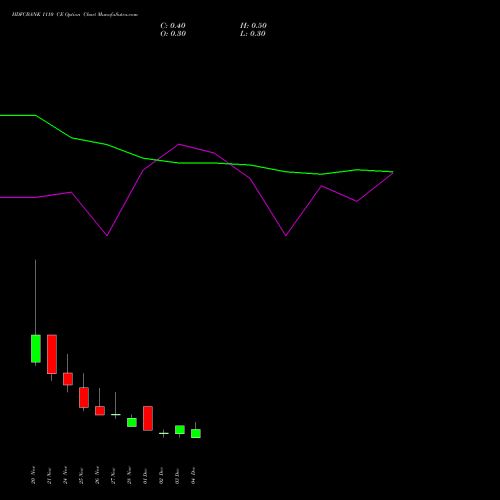
Task: Select the '28 Nov' date label
Action: coord(129,475)
